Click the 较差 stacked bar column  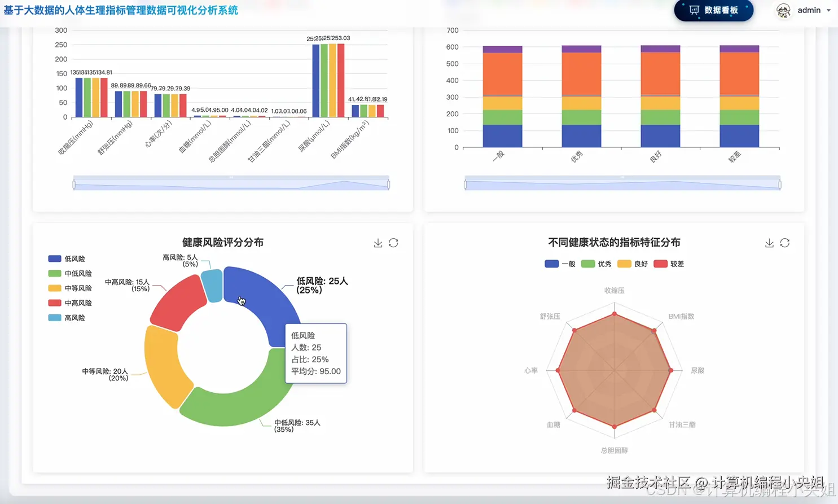(x=739, y=97)
